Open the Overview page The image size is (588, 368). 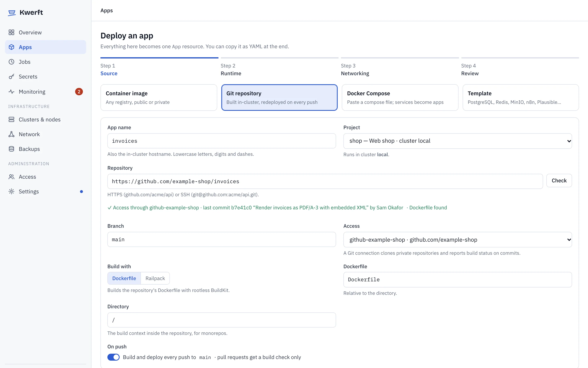(x=46, y=32)
